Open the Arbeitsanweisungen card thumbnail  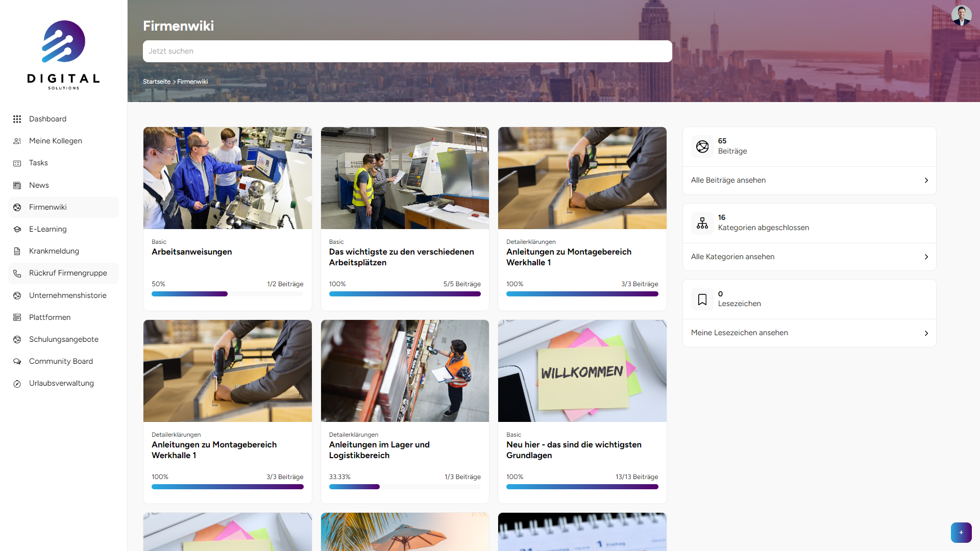point(228,178)
